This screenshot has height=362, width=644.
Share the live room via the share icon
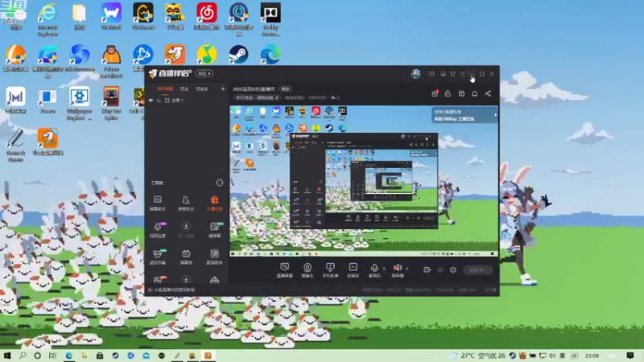488,93
